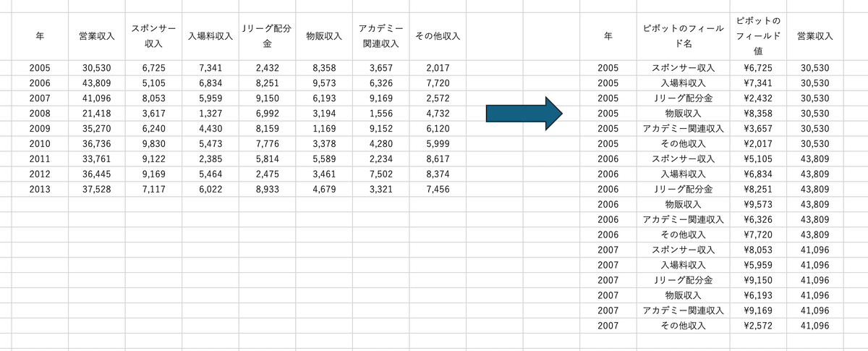Viewport: 868px width, 351px height.
Task: Click その他収入 in the ¥2,572 row
Action: click(x=683, y=326)
